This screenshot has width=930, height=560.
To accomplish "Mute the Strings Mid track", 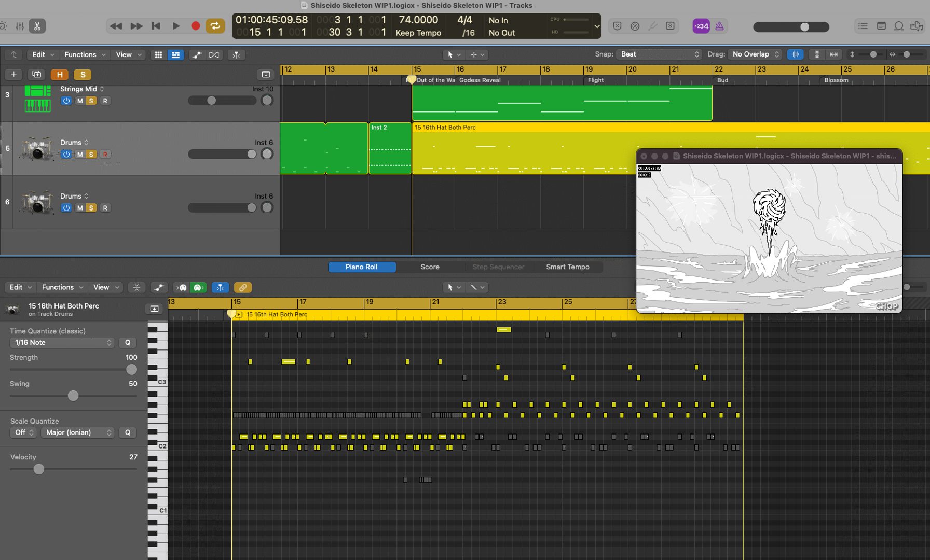I will 80,101.
